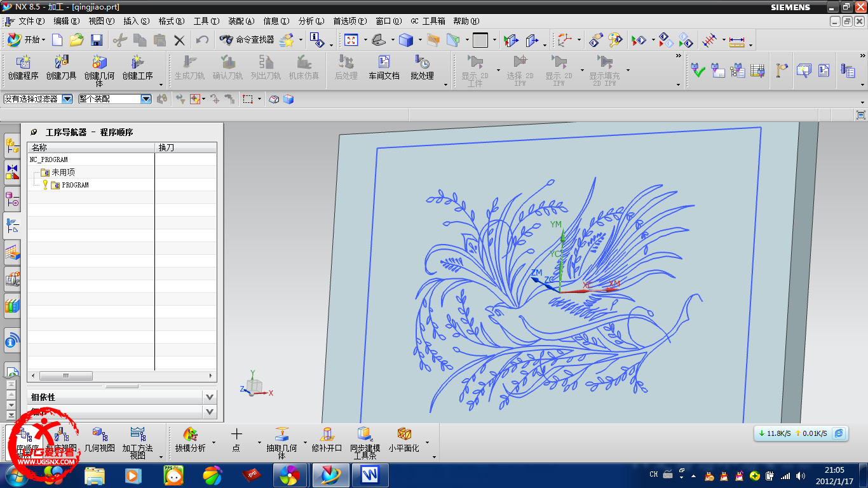Click the WCS orientation axes icon
Viewport: 868px width, 488px height.
tap(564, 40)
